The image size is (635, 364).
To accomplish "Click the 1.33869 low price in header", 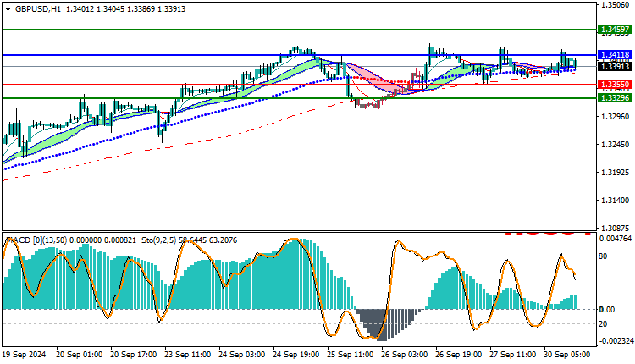I will 141,9.
